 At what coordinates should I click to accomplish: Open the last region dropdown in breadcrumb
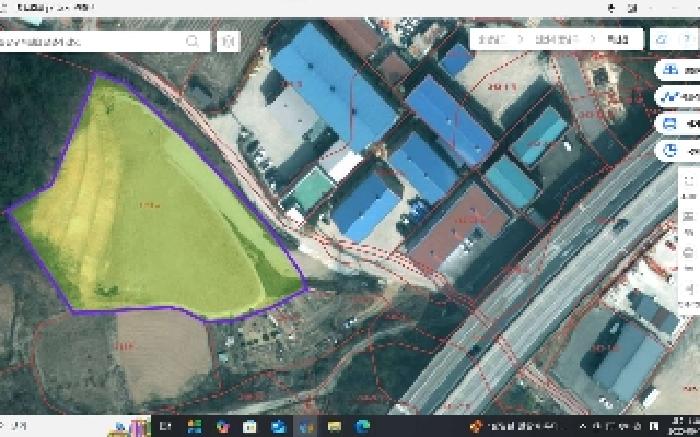click(x=622, y=39)
